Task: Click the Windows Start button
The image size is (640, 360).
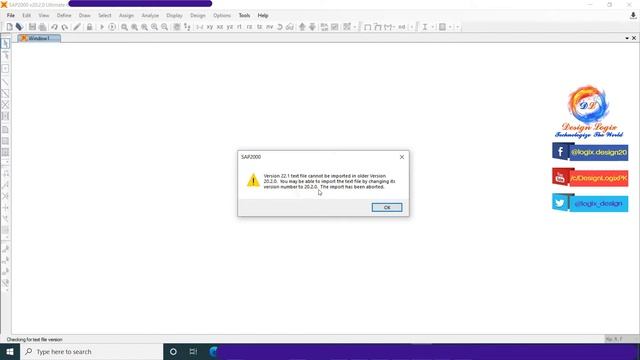Action: click(x=10, y=351)
